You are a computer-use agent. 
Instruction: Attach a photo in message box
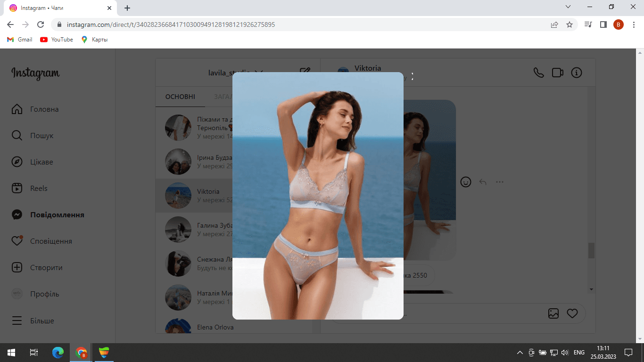553,313
